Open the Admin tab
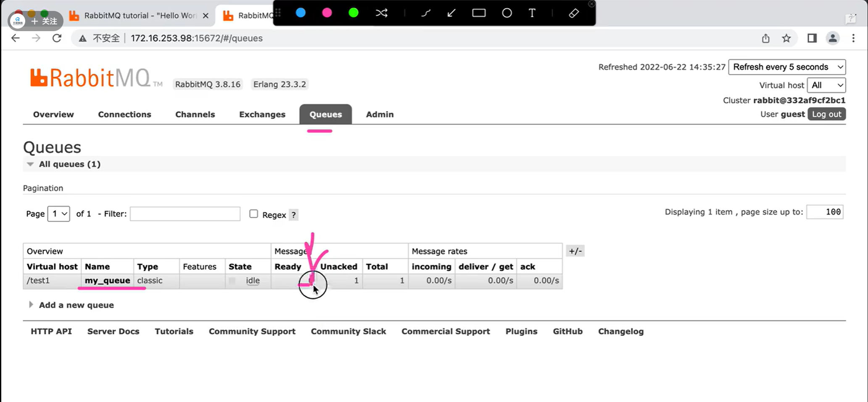Screen dimensions: 868x402 click(380, 114)
